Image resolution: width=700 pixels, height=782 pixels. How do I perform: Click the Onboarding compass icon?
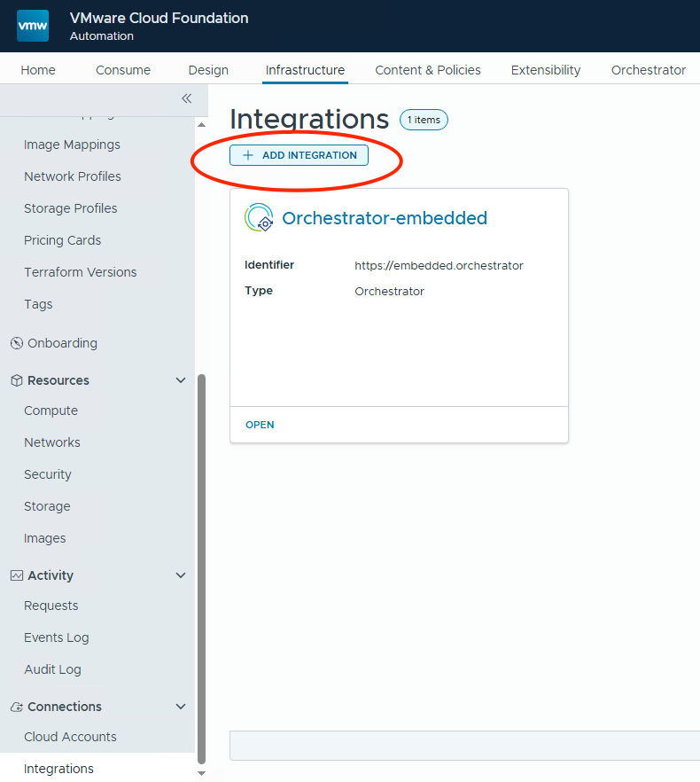16,343
